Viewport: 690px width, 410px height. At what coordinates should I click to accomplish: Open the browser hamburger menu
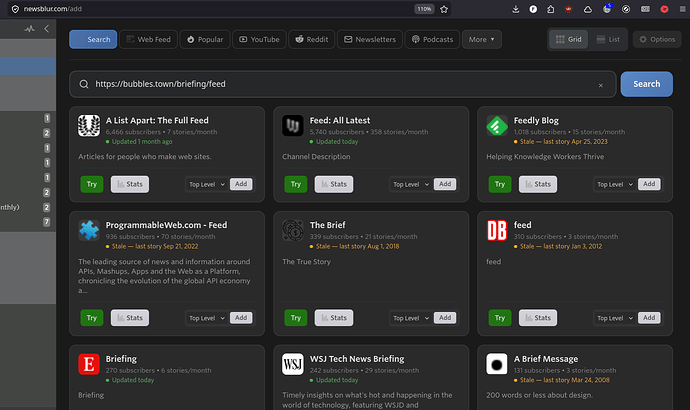point(683,9)
